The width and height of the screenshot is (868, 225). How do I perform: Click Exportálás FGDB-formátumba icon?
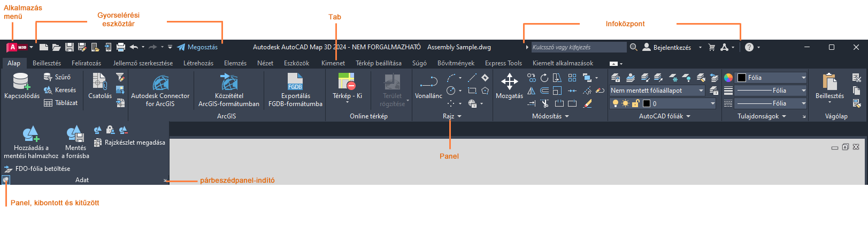coord(295,82)
